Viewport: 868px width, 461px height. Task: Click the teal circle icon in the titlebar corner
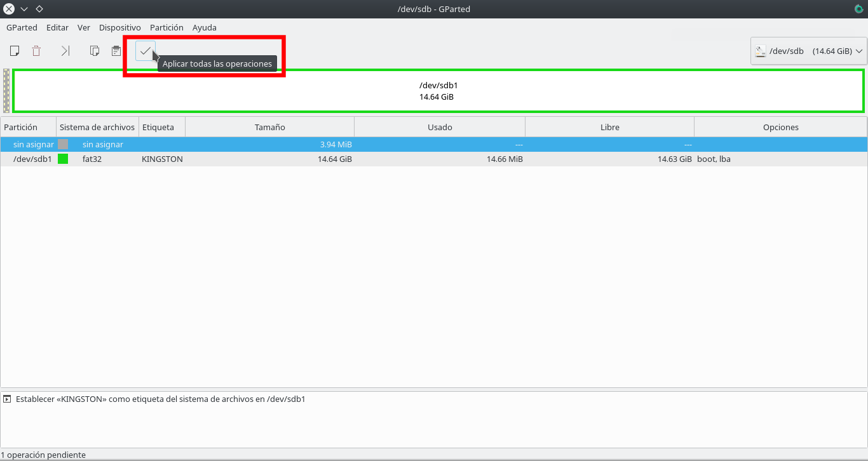coord(858,9)
